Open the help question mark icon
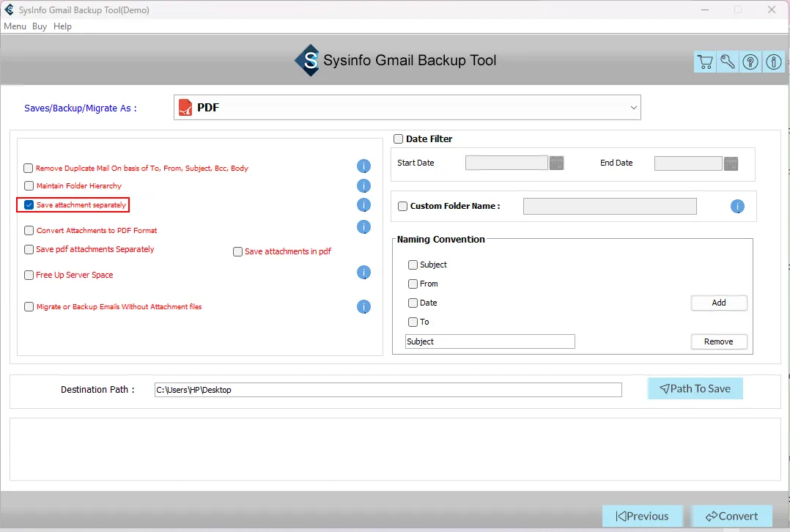This screenshot has height=532, width=790. pos(750,62)
